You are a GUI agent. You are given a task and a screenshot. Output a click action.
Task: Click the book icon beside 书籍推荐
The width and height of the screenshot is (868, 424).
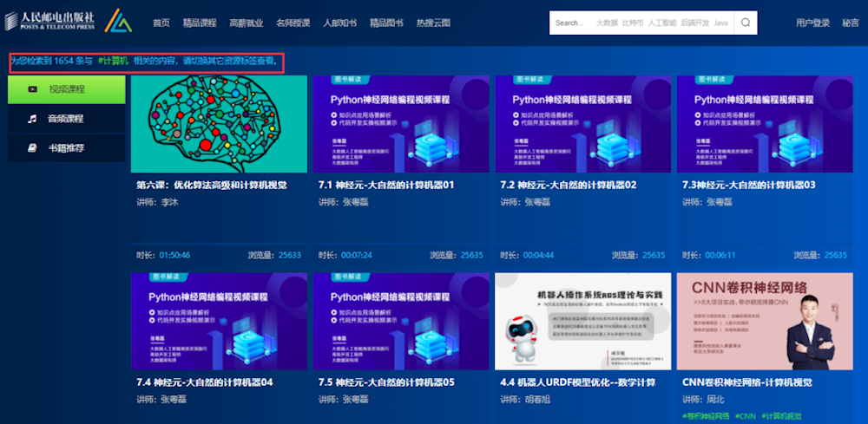(32, 148)
